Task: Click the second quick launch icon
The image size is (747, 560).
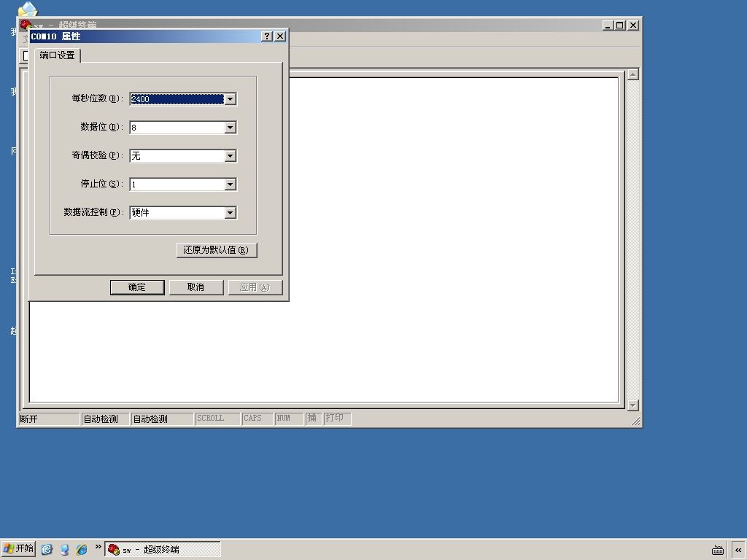Action: tap(64, 550)
